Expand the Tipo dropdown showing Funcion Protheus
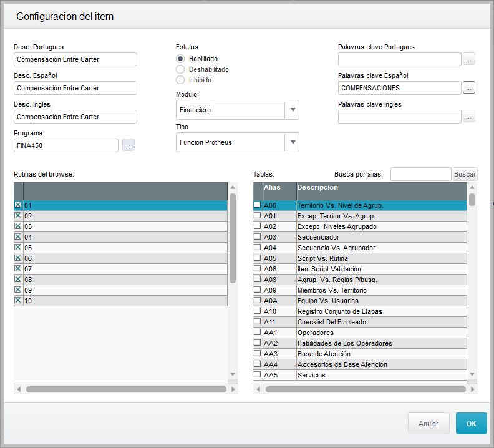The image size is (494, 448). [x=293, y=142]
